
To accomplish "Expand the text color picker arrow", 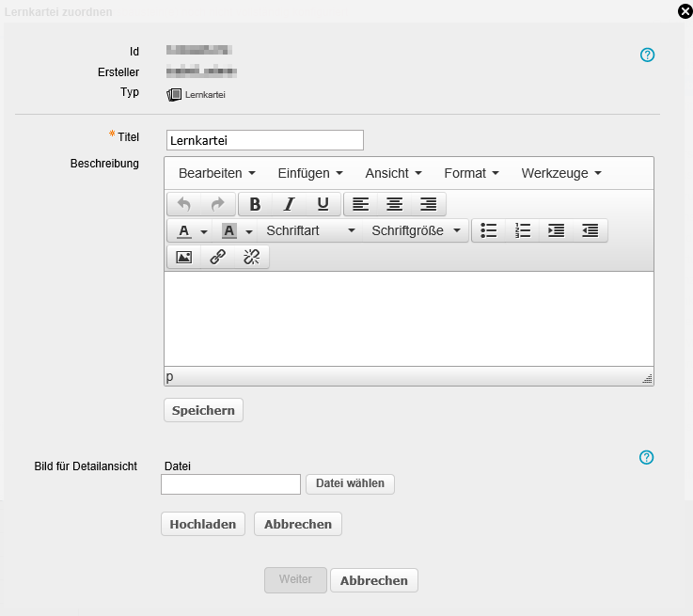I will (x=204, y=231).
